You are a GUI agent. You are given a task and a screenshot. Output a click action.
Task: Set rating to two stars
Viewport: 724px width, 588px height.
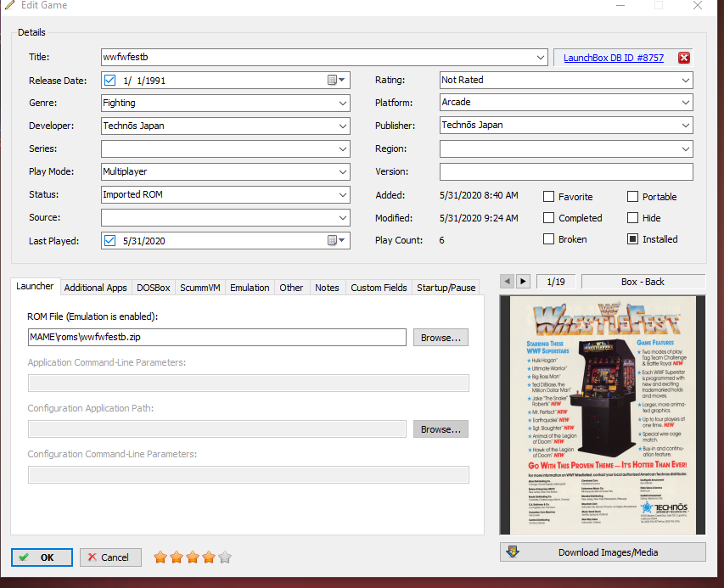click(177, 557)
